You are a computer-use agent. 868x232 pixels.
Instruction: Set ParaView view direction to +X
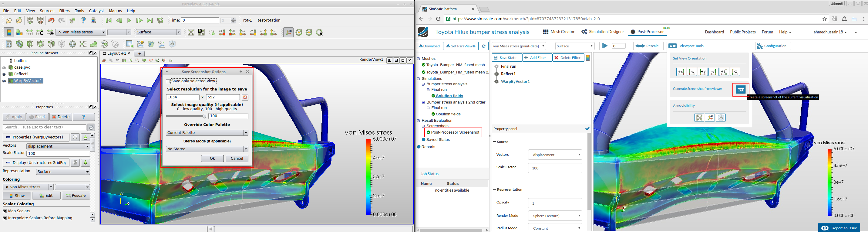pos(222,32)
